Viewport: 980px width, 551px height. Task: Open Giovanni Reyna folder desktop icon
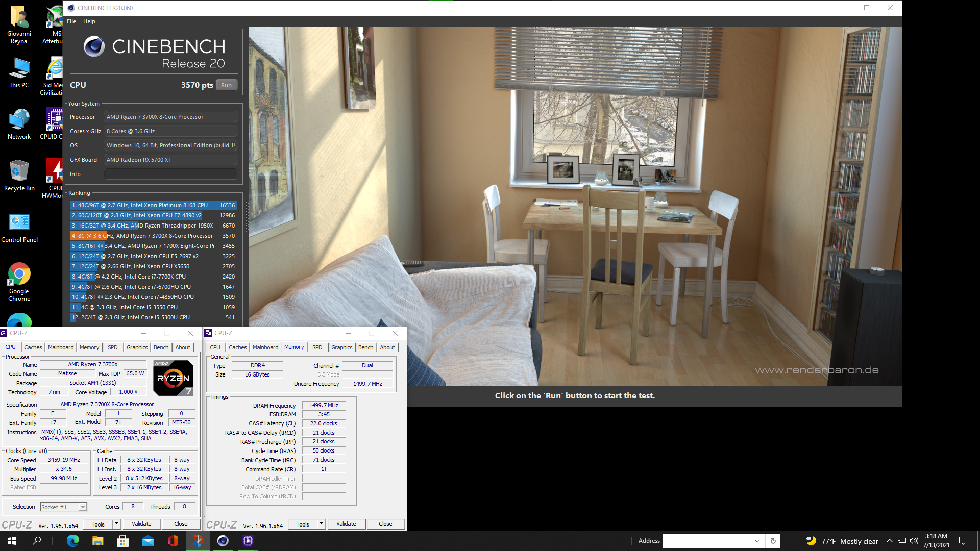pyautogui.click(x=19, y=25)
